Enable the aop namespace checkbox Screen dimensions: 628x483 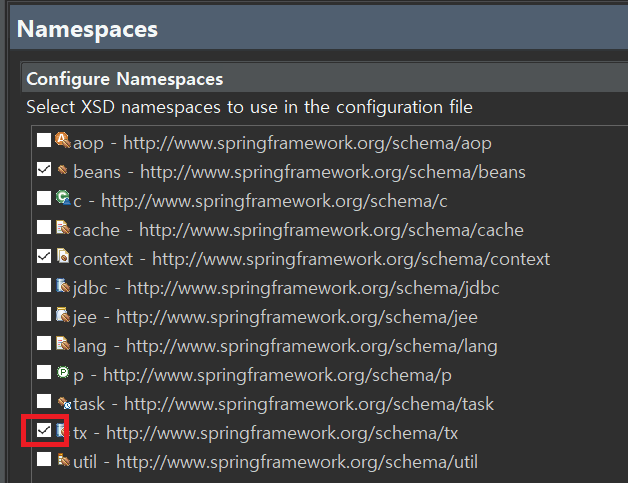(x=44, y=140)
